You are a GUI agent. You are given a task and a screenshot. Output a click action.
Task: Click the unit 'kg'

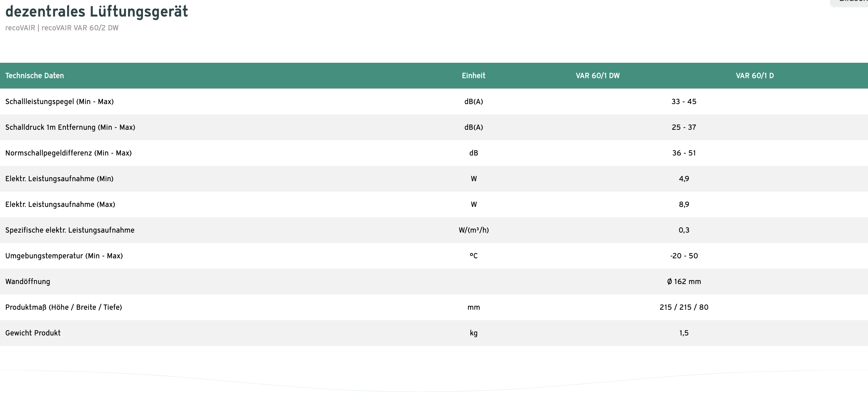click(x=474, y=333)
